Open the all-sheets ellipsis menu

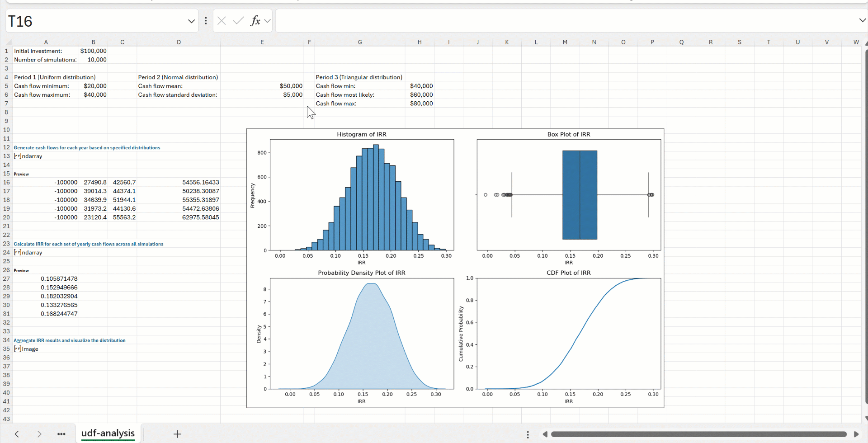click(61, 434)
